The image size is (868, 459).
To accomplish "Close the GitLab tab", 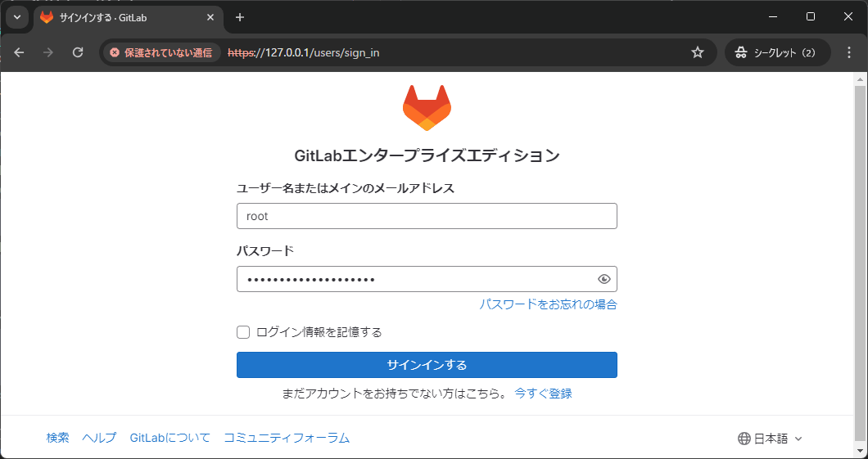I will [210, 17].
